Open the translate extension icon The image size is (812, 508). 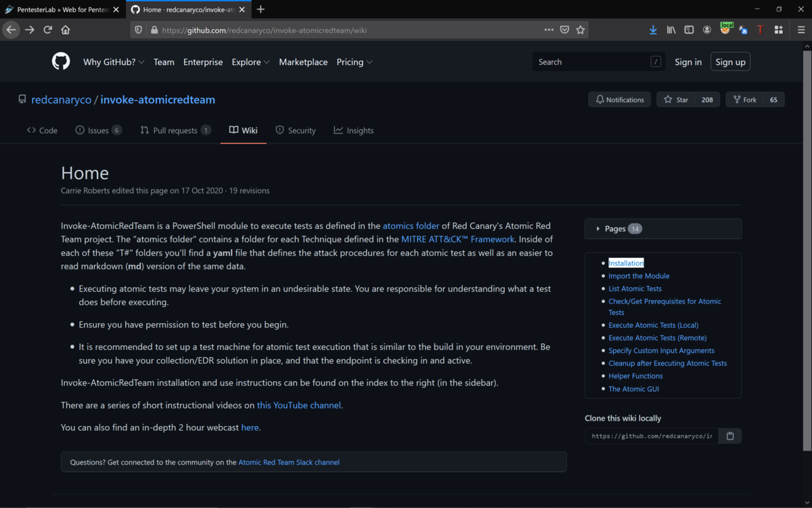click(743, 30)
